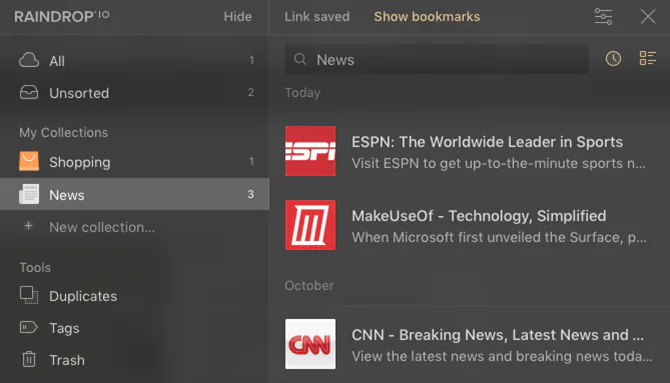
Task: Click the Tools section header
Action: 35,268
